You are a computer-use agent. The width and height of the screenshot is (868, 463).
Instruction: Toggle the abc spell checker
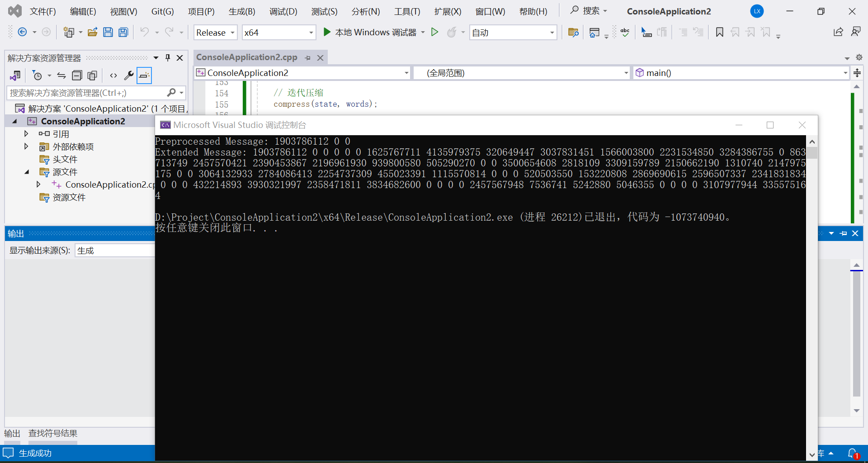[x=625, y=32]
